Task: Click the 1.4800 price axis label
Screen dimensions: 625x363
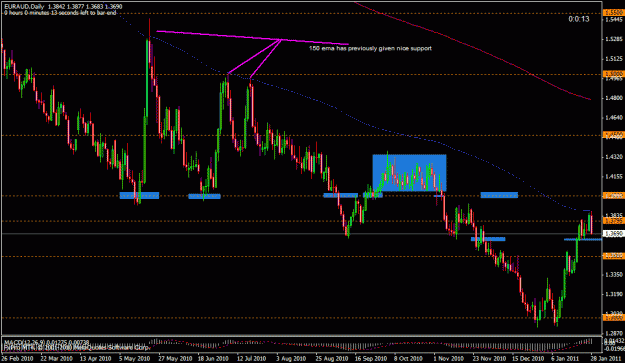Action: [x=613, y=98]
